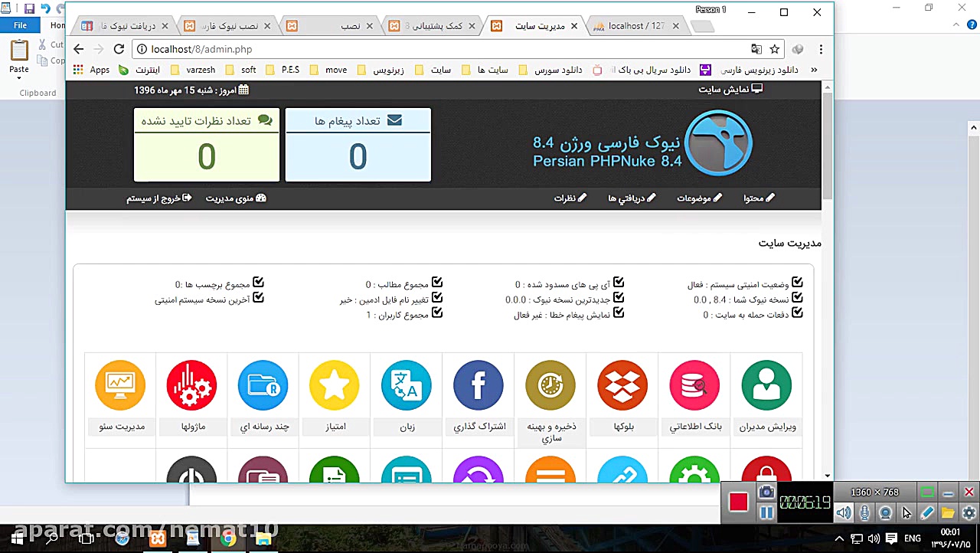Open the بلوکها (blocks) icon

(622, 385)
